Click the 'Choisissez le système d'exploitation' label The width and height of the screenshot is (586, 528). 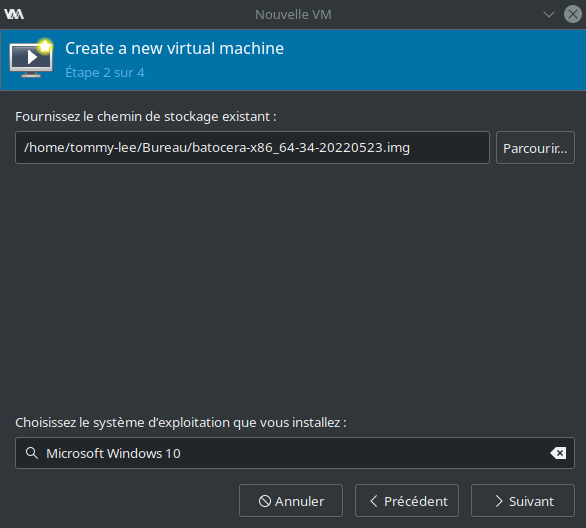181,423
